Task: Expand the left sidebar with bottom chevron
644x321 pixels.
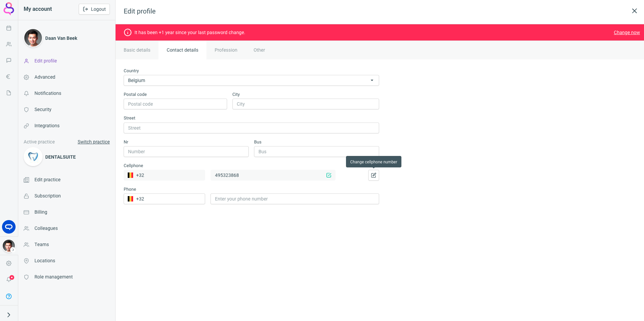Action: [9, 315]
